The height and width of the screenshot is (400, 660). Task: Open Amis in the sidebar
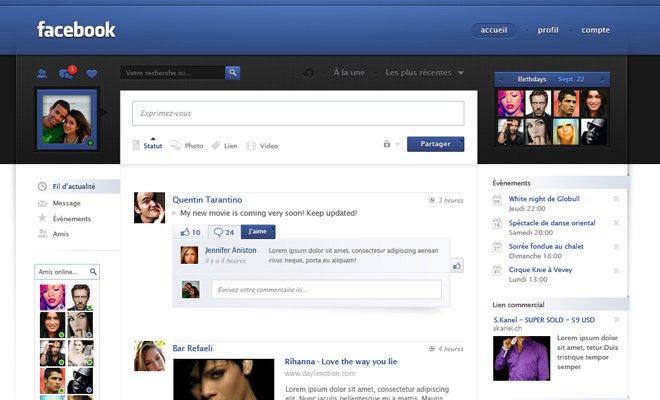(61, 234)
